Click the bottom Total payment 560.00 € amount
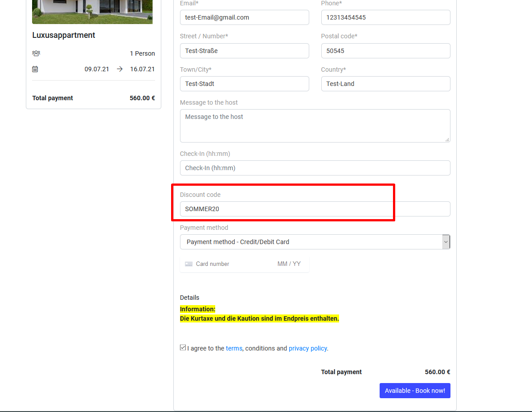The width and height of the screenshot is (532, 412). click(438, 372)
